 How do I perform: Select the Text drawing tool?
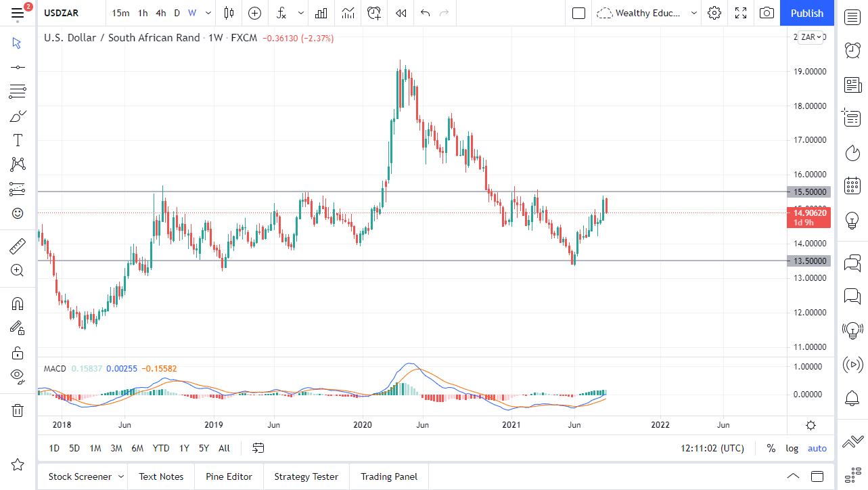[18, 139]
